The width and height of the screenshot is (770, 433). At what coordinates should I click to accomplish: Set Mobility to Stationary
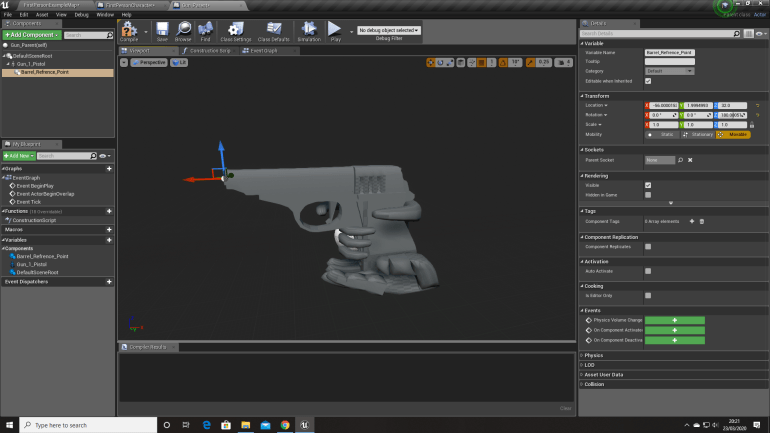(698, 135)
